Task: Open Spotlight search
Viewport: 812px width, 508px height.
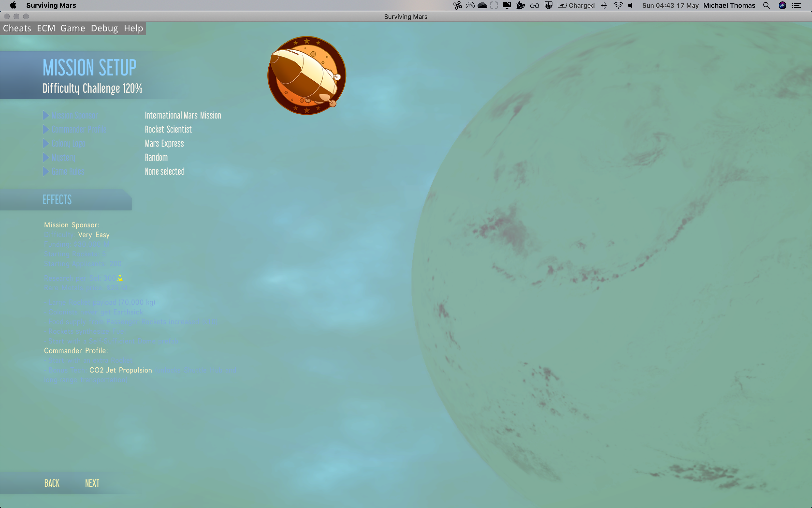Action: click(x=766, y=5)
